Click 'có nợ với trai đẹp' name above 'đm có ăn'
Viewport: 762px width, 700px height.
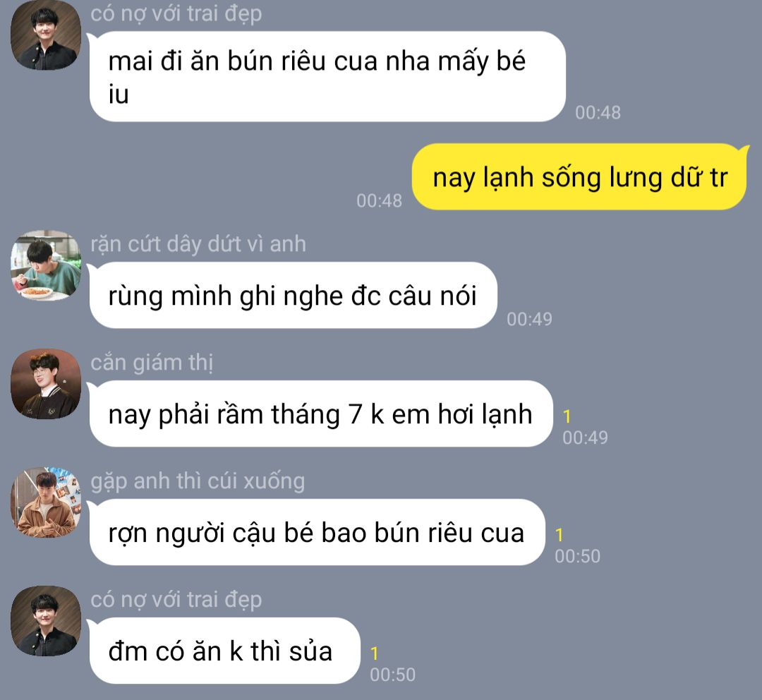(176, 600)
